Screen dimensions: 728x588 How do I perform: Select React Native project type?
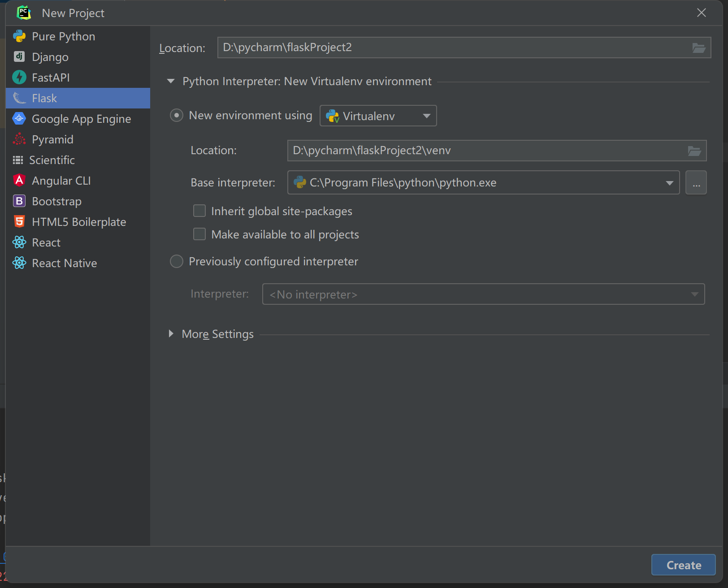pyautogui.click(x=78, y=263)
